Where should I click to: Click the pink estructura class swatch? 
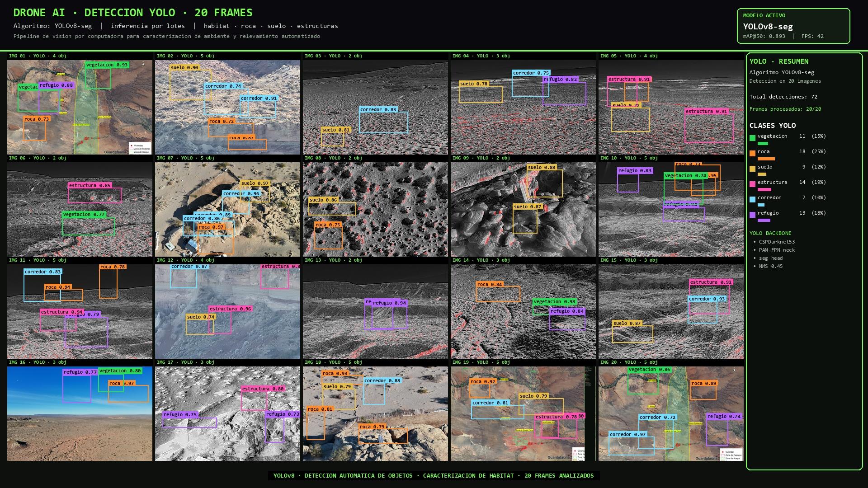click(752, 184)
